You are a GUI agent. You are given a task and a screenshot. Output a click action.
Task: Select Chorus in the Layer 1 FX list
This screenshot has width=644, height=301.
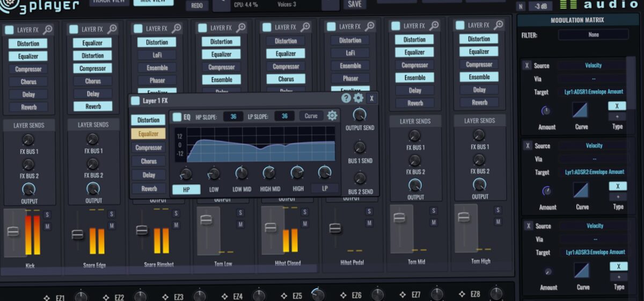coord(149,161)
